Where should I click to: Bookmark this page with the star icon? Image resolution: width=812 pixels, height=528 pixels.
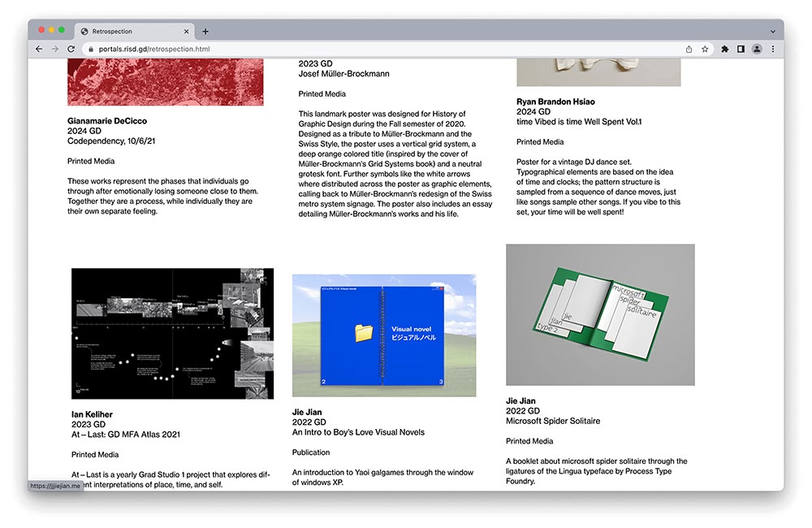pyautogui.click(x=705, y=50)
